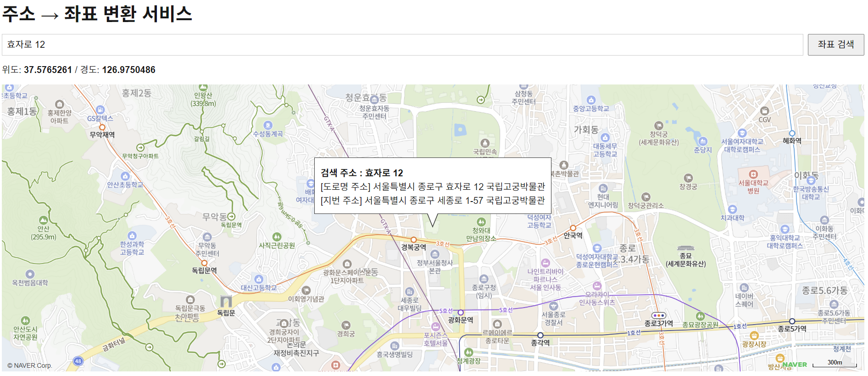Click the 옥천범음대학 campus icon
The height and width of the screenshot is (376, 868).
click(x=30, y=274)
